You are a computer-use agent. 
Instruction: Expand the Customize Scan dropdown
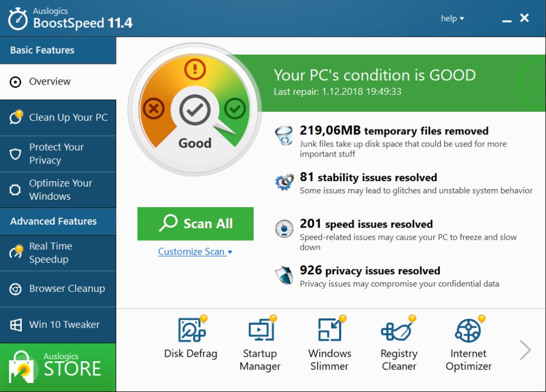195,252
